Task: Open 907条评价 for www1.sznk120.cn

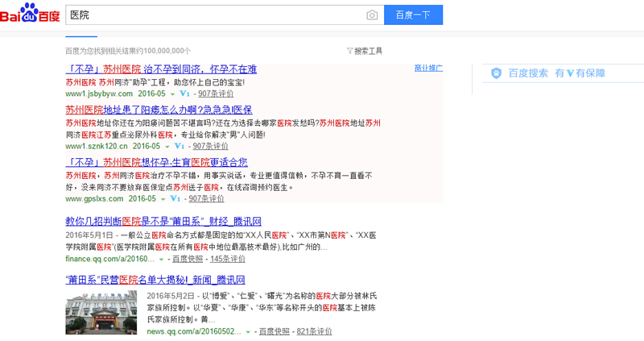Action: 210,146
